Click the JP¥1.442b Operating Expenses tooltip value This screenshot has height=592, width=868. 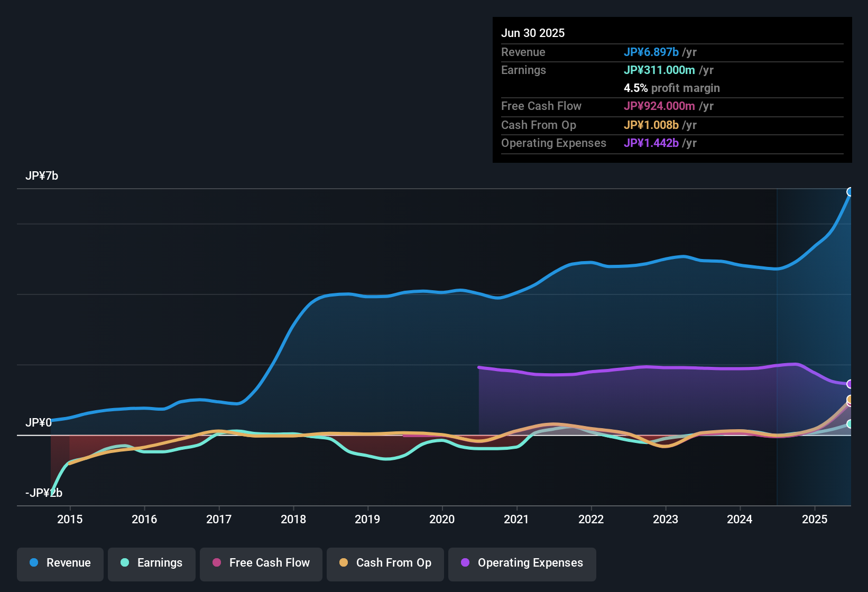click(x=651, y=143)
